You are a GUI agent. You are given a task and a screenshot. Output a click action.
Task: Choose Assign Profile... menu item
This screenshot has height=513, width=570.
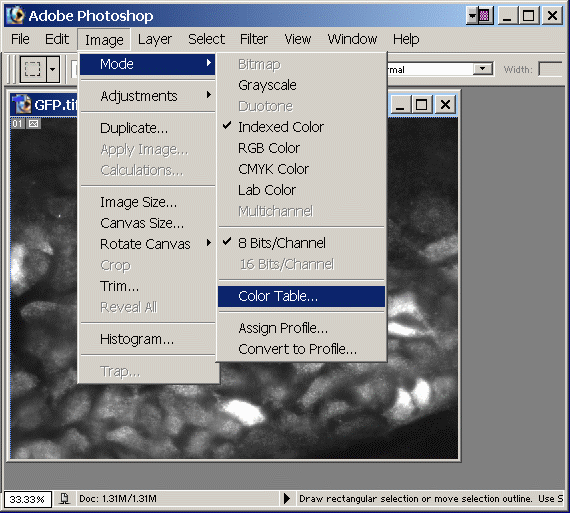click(301, 328)
